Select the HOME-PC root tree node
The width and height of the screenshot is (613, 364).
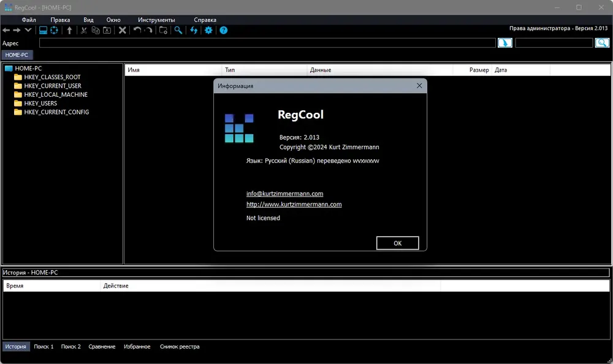pyautogui.click(x=28, y=69)
